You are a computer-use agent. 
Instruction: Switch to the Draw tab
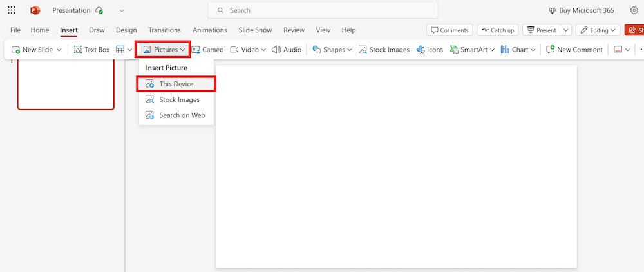click(x=97, y=30)
